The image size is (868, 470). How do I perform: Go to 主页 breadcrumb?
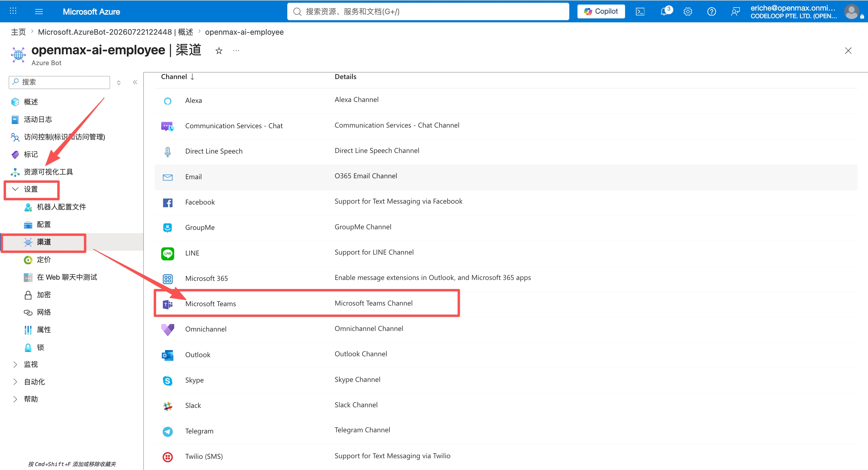coord(18,32)
